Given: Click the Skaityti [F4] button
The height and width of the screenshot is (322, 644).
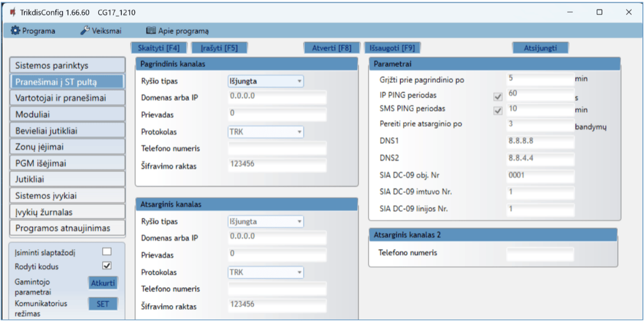Looking at the screenshot, I should (x=159, y=47).
